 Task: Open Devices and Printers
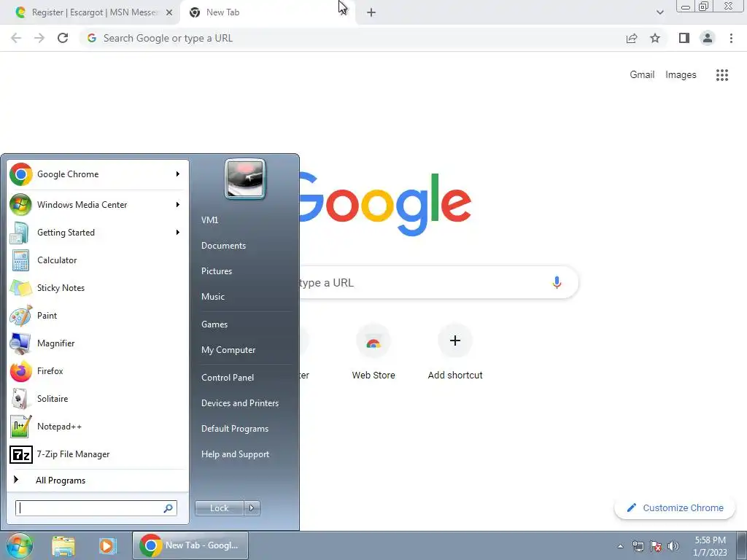click(x=240, y=403)
